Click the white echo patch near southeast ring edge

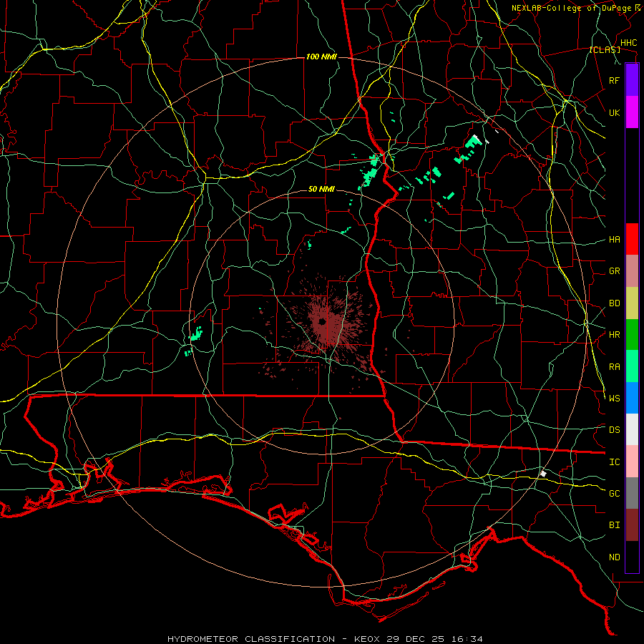[543, 474]
